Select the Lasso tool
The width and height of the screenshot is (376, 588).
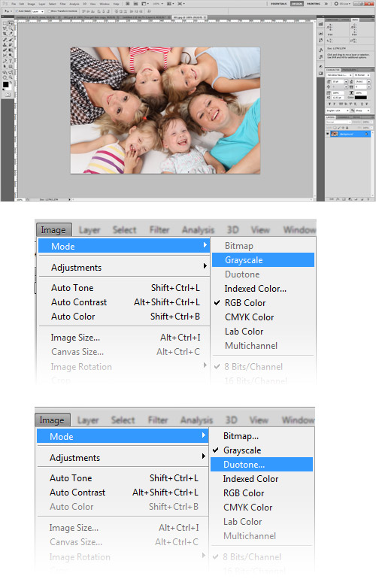click(x=5, y=29)
